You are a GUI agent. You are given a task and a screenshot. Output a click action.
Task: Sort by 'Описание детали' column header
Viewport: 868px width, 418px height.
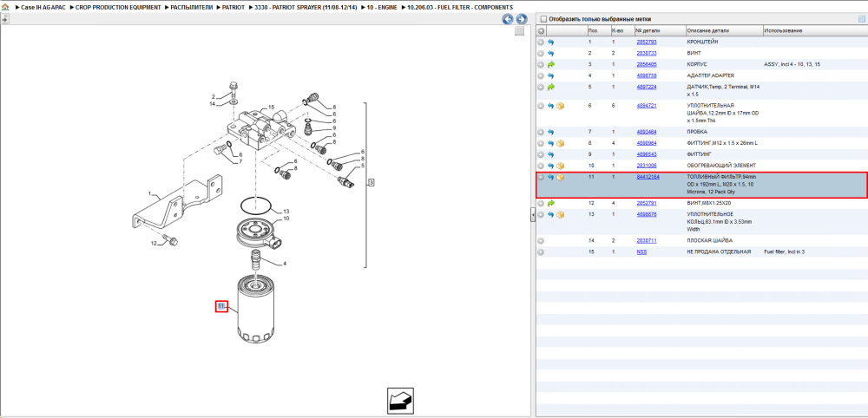(x=724, y=31)
